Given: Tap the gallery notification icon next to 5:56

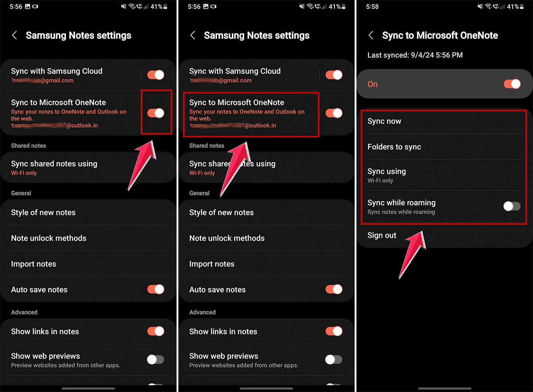Looking at the screenshot, I should tap(27, 6).
